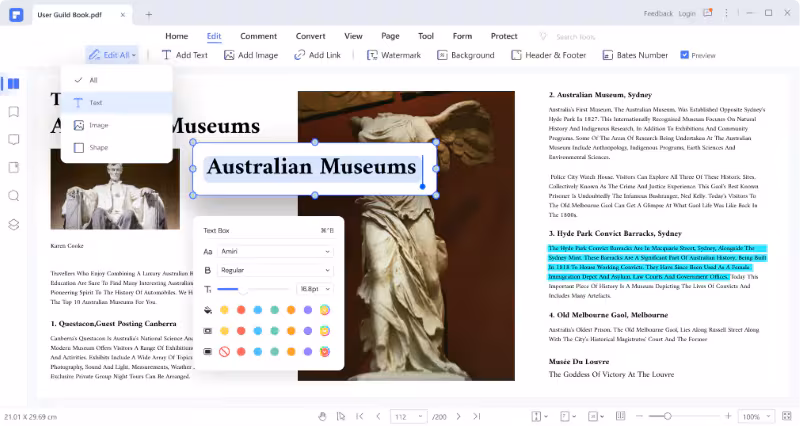This screenshot has width=800, height=426.
Task: Open the layers panel in left sidebar
Action: (14, 224)
